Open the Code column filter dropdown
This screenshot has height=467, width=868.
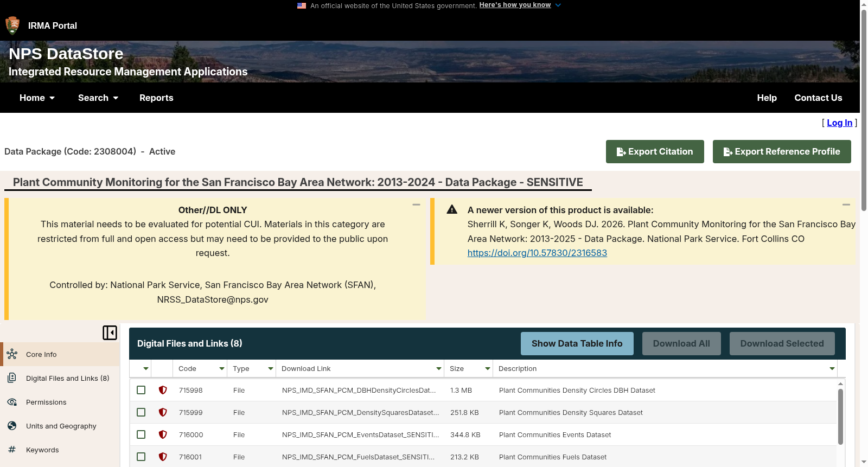tap(222, 369)
